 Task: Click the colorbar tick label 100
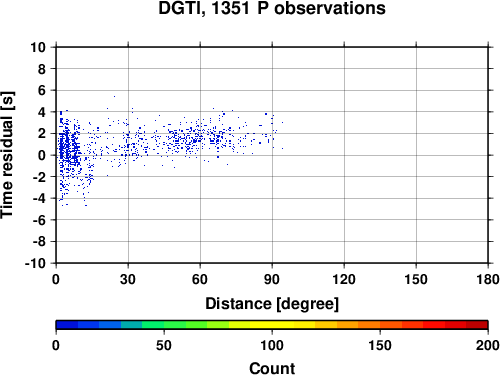(x=272, y=345)
